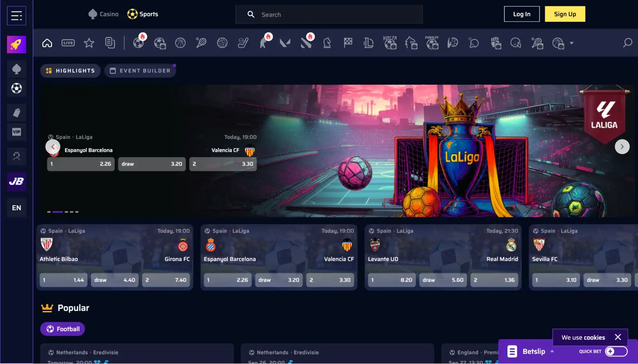638x364 pixels.
Task: Click the Sign Up button
Action: (x=565, y=14)
